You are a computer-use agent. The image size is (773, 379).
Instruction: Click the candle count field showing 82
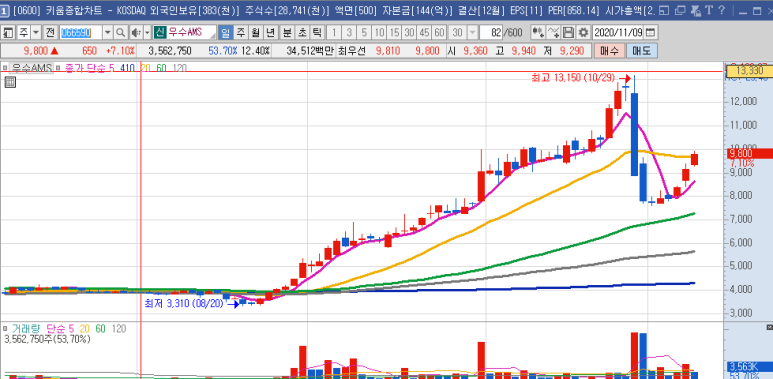click(x=491, y=33)
